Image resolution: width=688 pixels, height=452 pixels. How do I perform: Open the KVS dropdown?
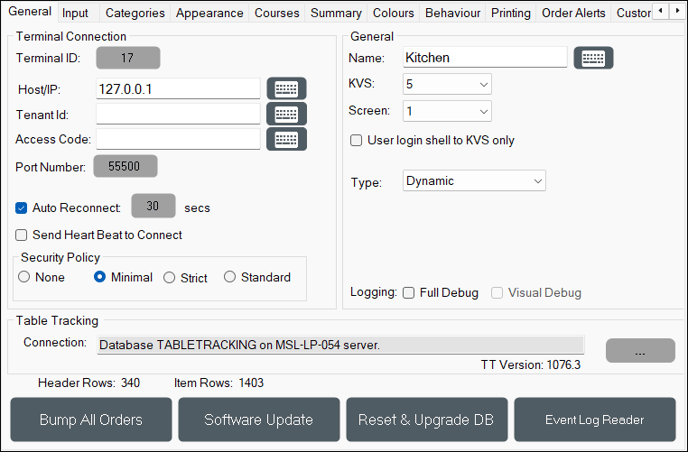click(447, 84)
